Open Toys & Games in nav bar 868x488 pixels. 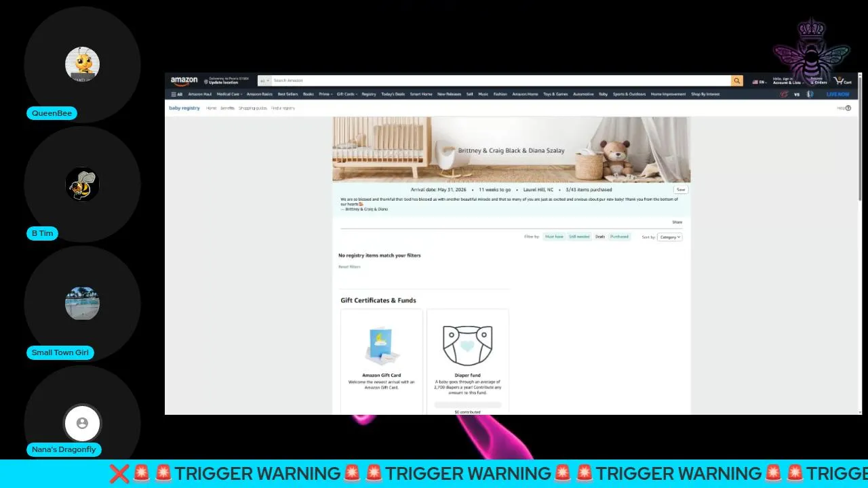click(555, 94)
